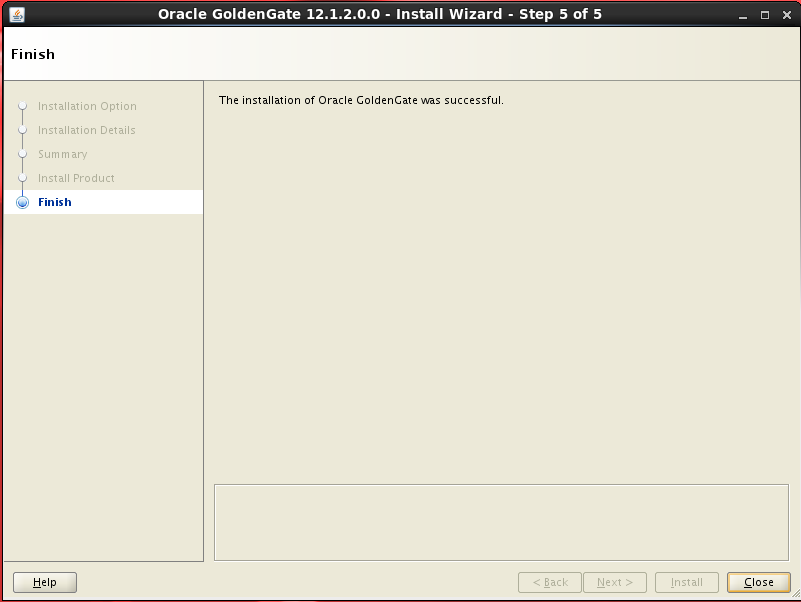
Task: Click the Installation Details step bullet
Action: [22, 130]
